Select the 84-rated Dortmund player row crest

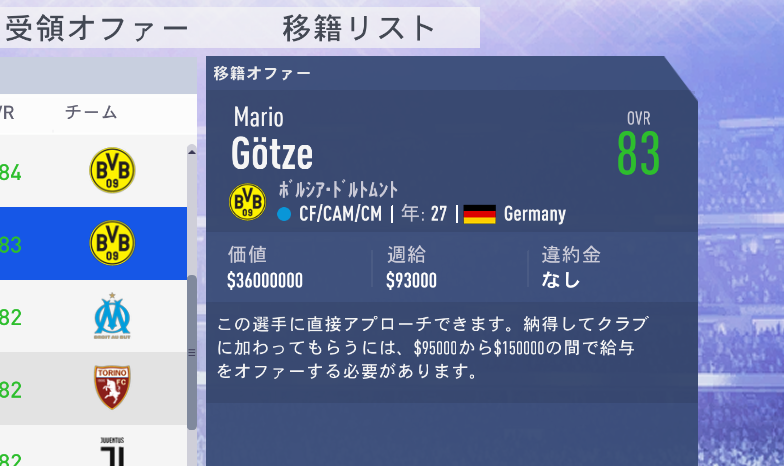tap(112, 170)
